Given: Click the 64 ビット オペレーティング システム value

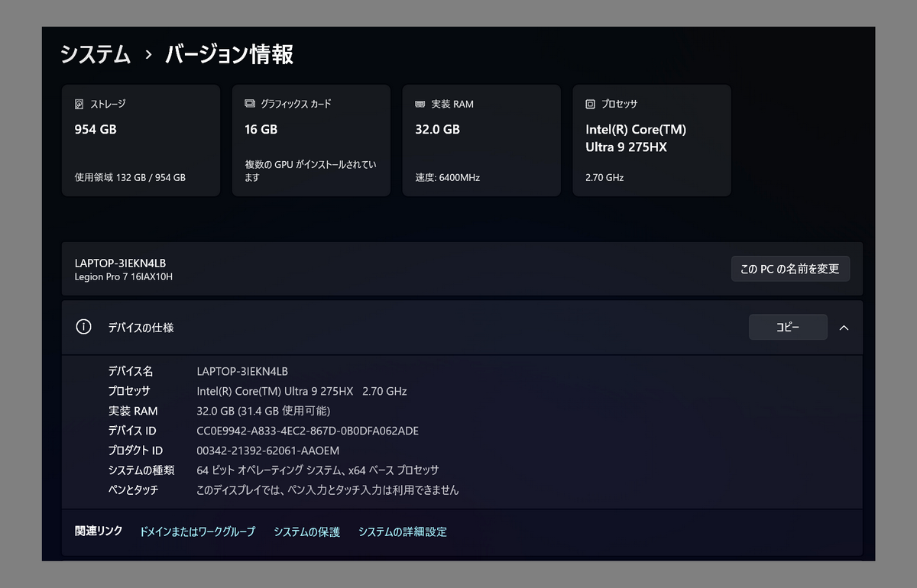Looking at the screenshot, I should 318,470.
